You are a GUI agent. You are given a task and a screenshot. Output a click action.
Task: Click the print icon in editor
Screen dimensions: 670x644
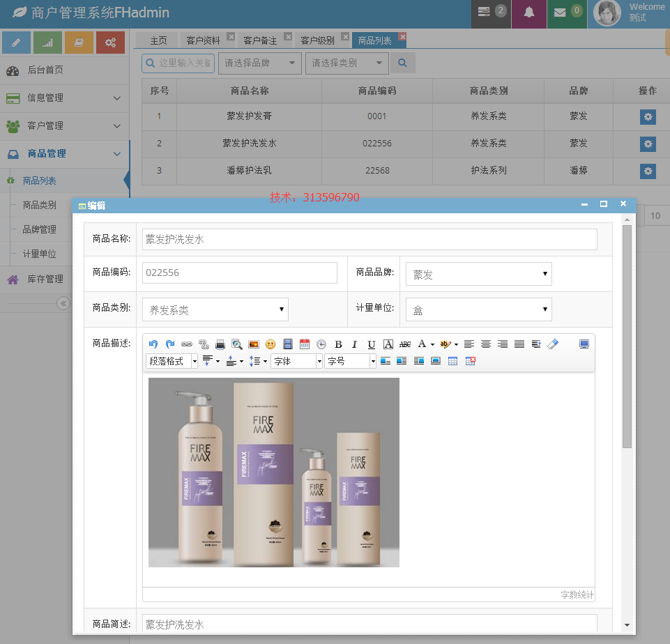tap(220, 344)
